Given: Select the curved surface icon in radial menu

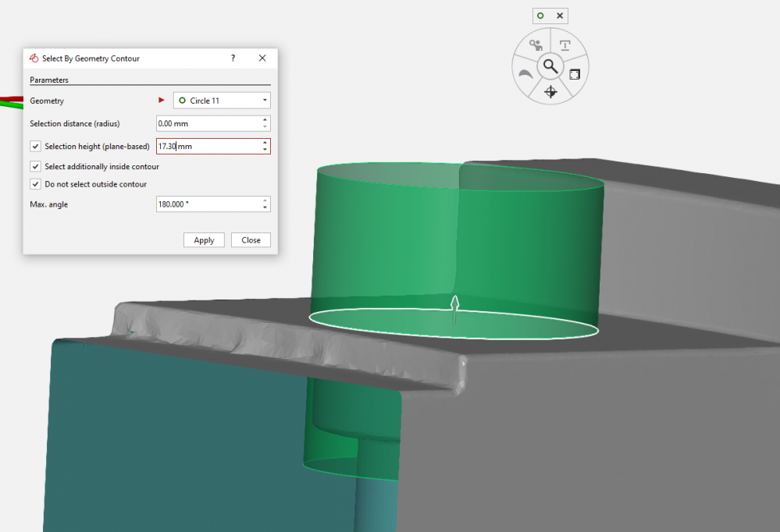Looking at the screenshot, I should (x=526, y=75).
